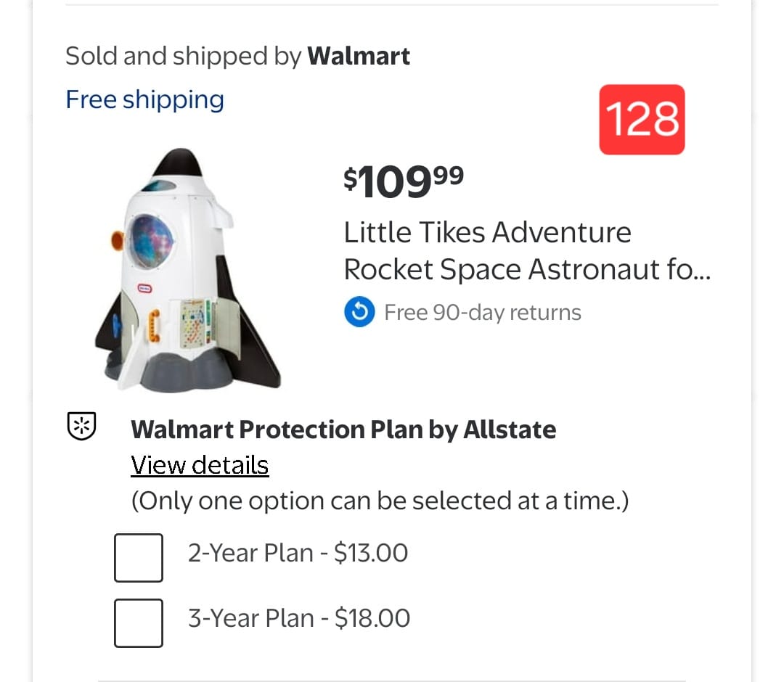Open the View details link
Image resolution: width=784 pixels, height=682 pixels.
tap(200, 465)
